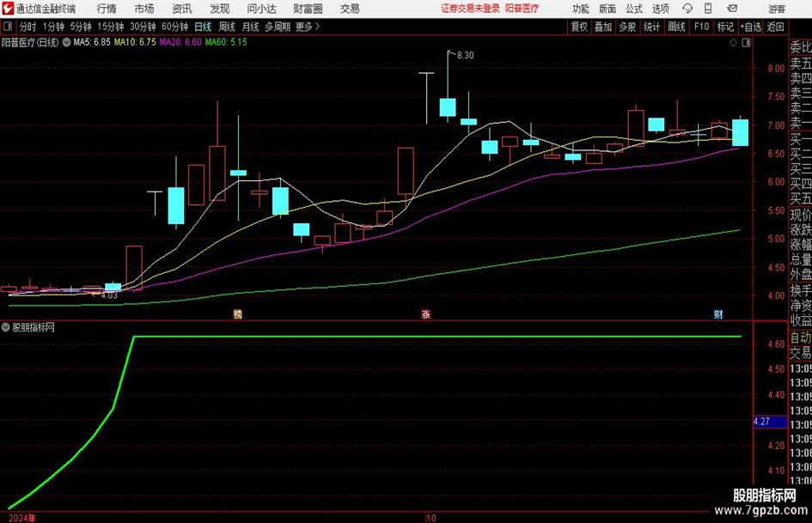Open the mail envelope icon

[x=732, y=9]
